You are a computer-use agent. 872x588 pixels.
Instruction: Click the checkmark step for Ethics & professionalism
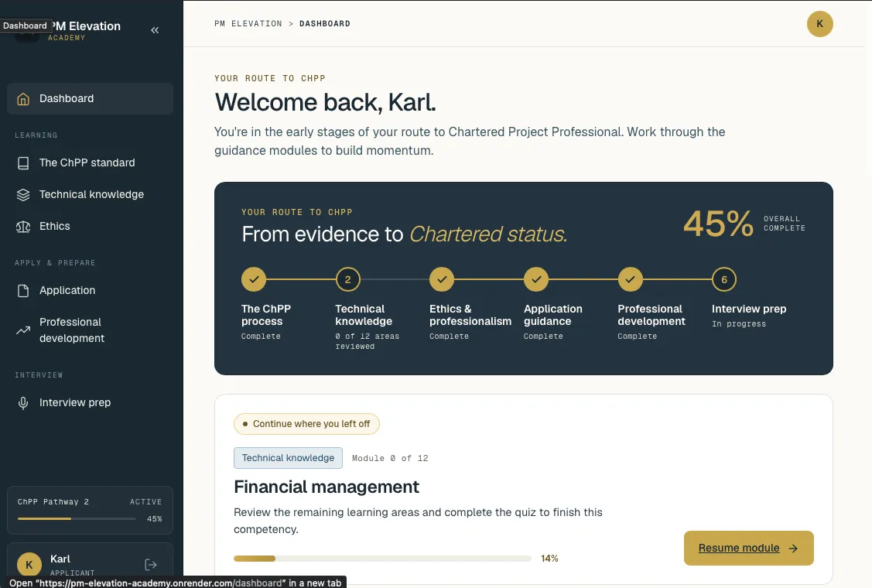tap(442, 279)
